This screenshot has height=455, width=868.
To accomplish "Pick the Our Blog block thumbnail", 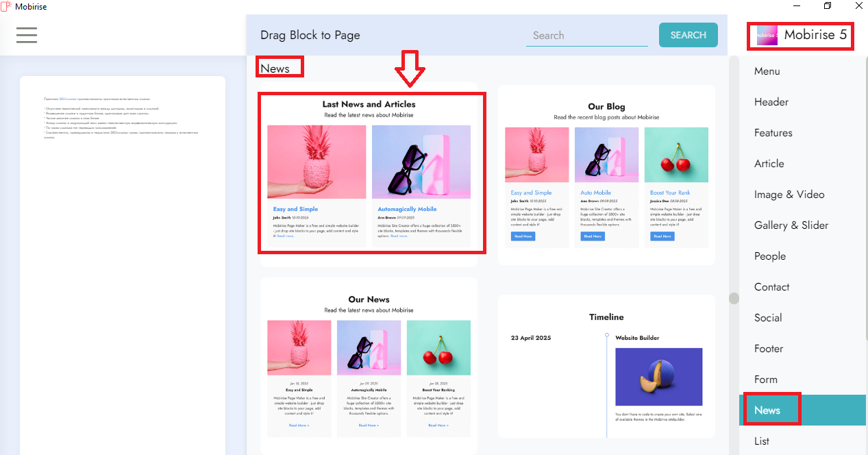I will tap(606, 175).
